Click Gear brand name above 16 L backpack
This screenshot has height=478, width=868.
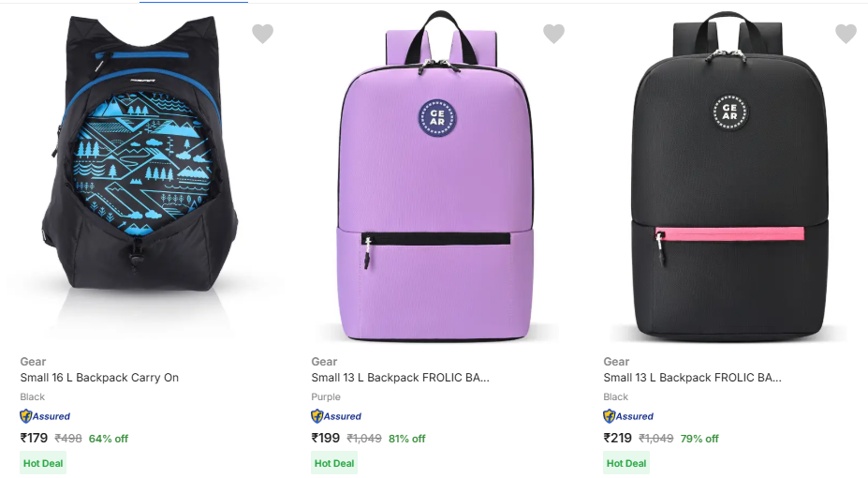(33, 362)
